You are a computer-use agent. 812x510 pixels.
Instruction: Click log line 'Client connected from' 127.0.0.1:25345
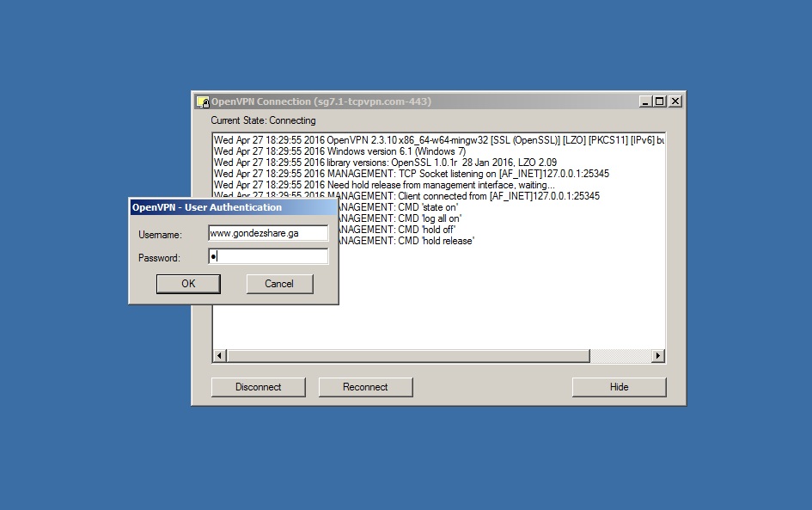(x=406, y=196)
